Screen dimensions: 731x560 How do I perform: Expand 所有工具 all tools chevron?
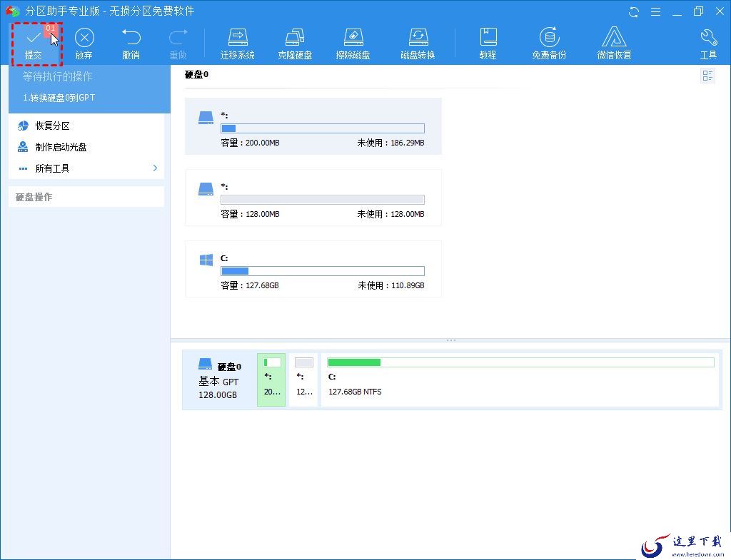coord(155,168)
